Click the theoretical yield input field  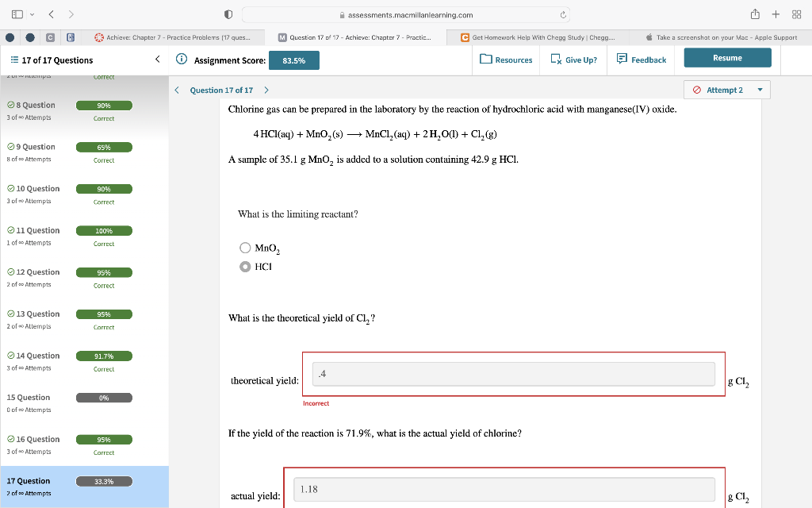click(514, 374)
